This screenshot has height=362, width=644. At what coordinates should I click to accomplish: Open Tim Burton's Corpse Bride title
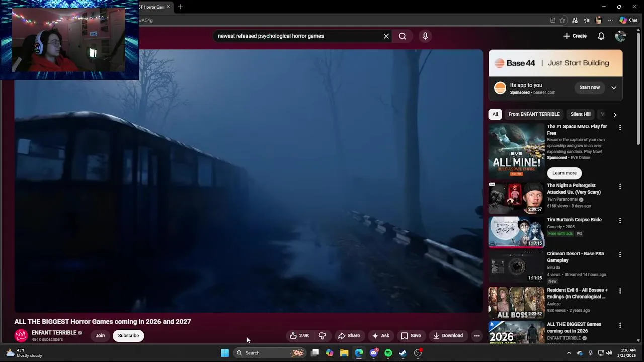pos(574,220)
